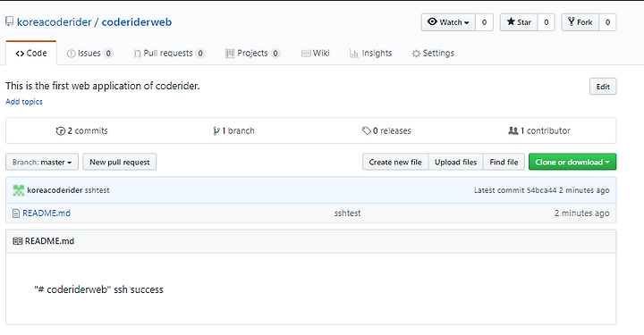
Task: Click the commits history clock icon
Action: [61, 131]
